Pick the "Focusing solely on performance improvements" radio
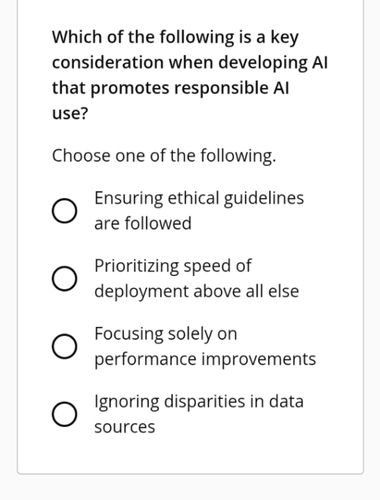 (65, 347)
